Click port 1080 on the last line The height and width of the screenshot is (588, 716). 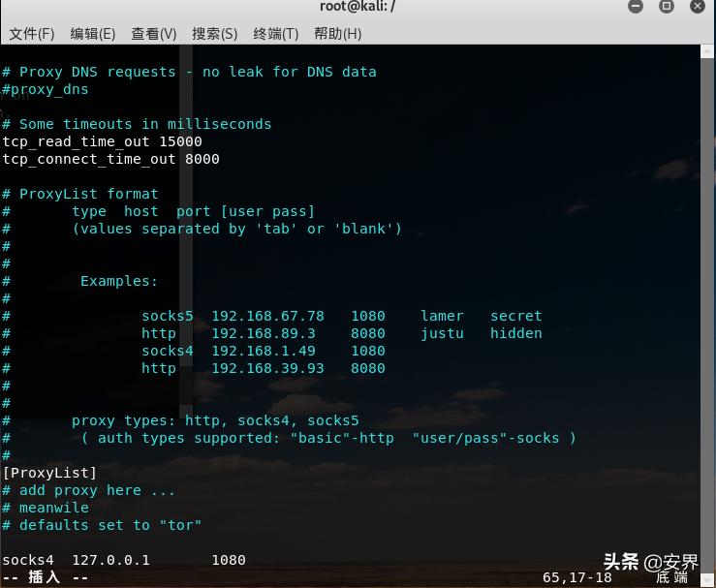229,560
